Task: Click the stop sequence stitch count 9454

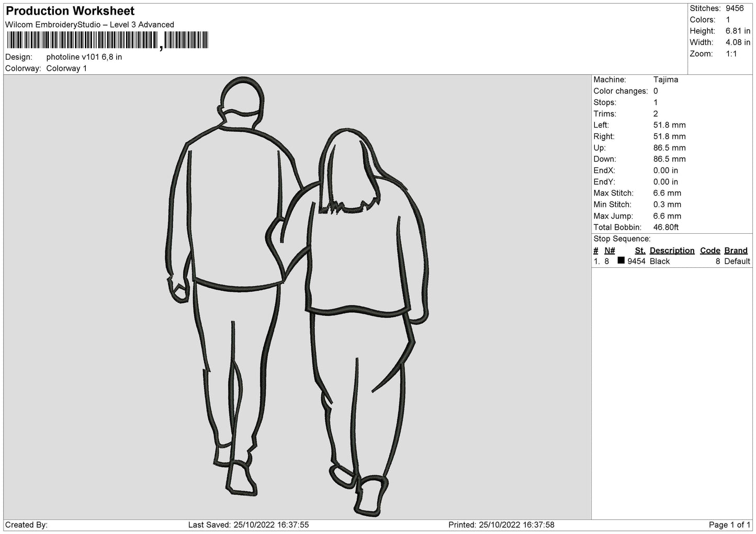Action: click(636, 262)
